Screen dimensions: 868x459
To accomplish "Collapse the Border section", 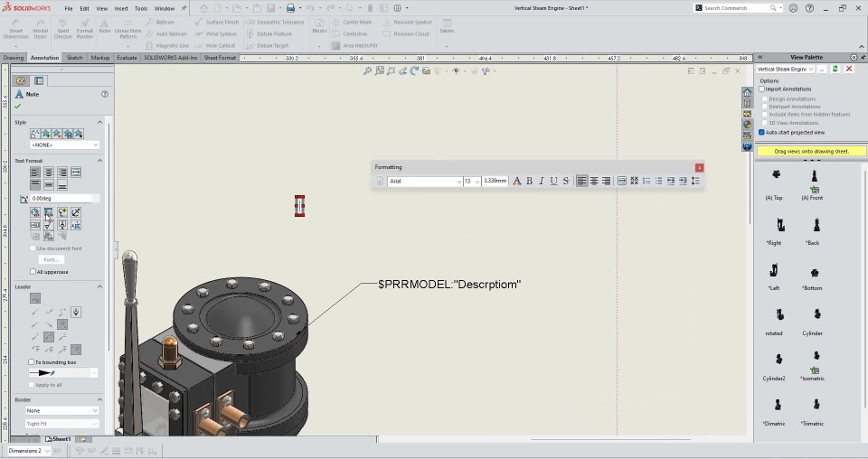I will point(99,399).
